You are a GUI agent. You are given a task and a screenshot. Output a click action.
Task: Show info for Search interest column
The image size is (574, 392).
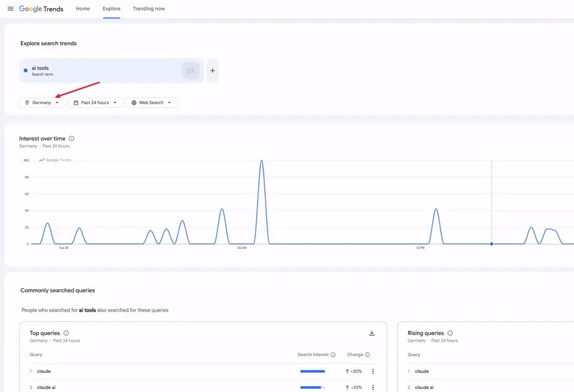(x=333, y=355)
